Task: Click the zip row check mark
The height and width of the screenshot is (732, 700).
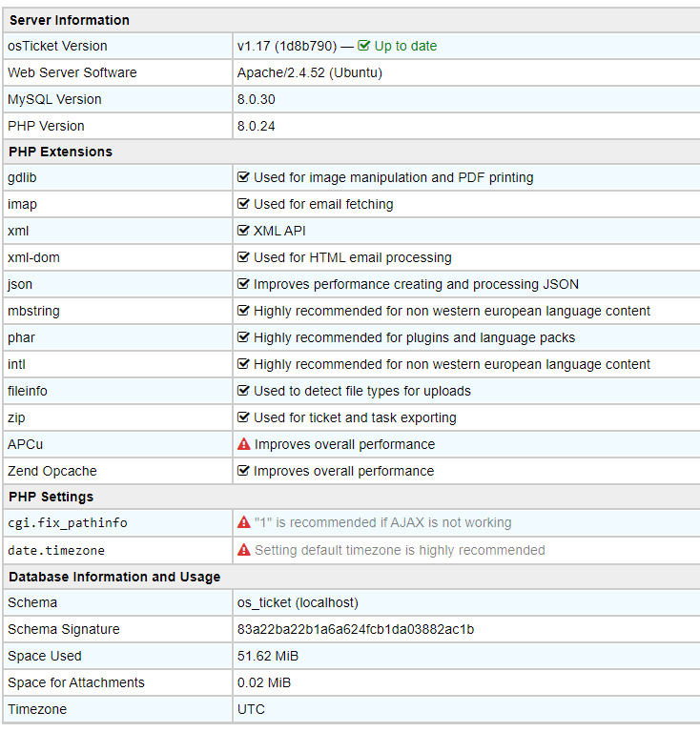Action: [243, 417]
